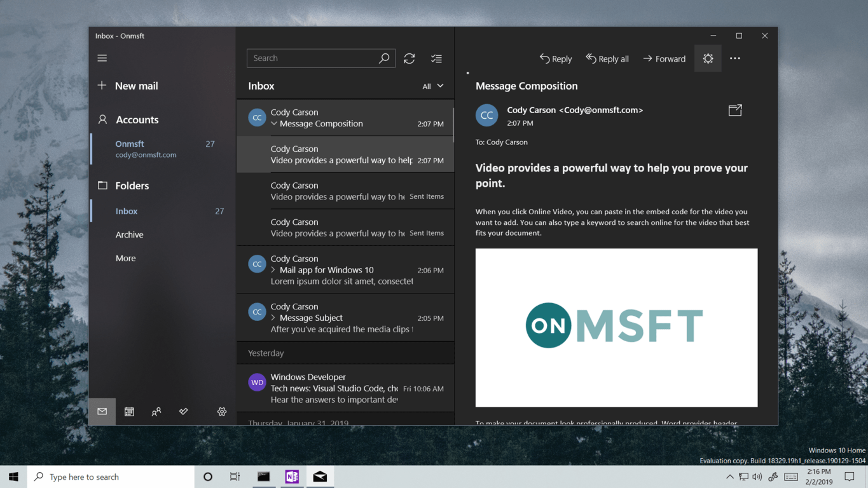Sync the mailbox with the refresh icon

[x=410, y=58]
